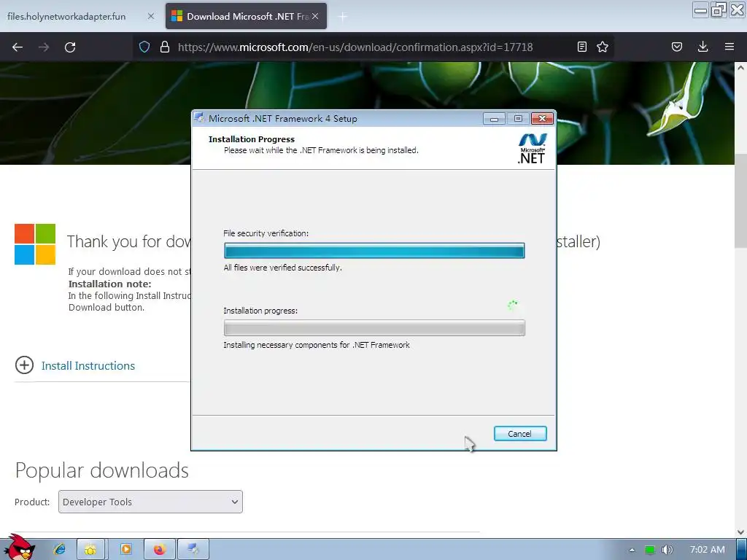Go back with the browser back arrow
The width and height of the screenshot is (747, 560).
click(18, 47)
